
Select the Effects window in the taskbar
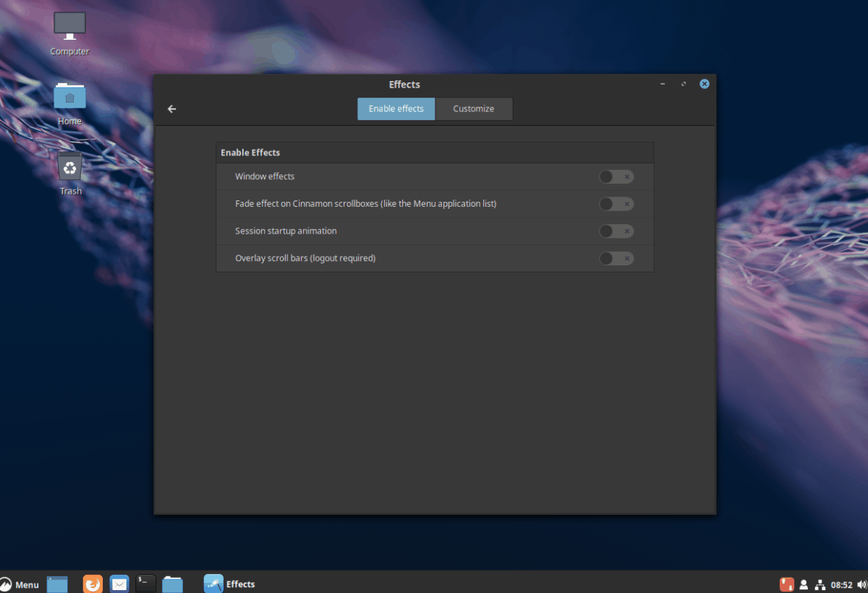click(229, 584)
